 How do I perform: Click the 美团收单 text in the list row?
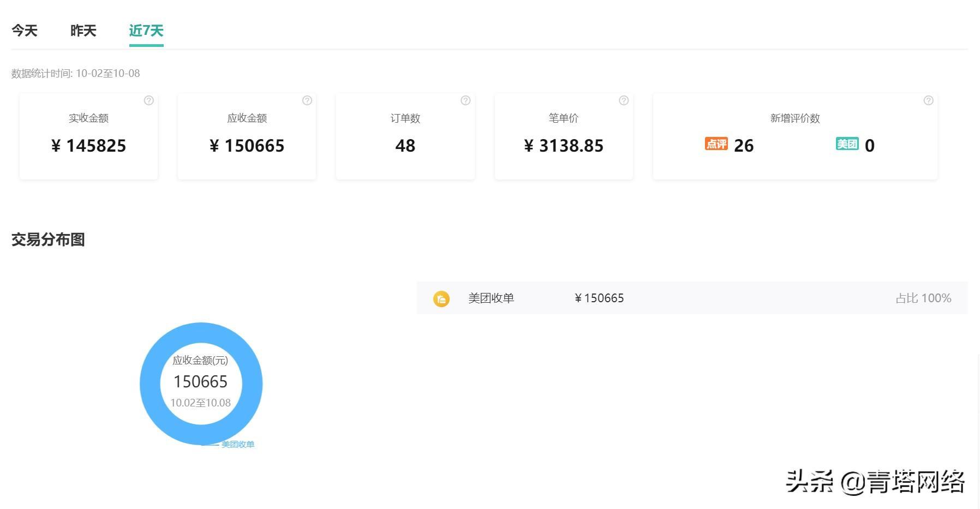491,298
